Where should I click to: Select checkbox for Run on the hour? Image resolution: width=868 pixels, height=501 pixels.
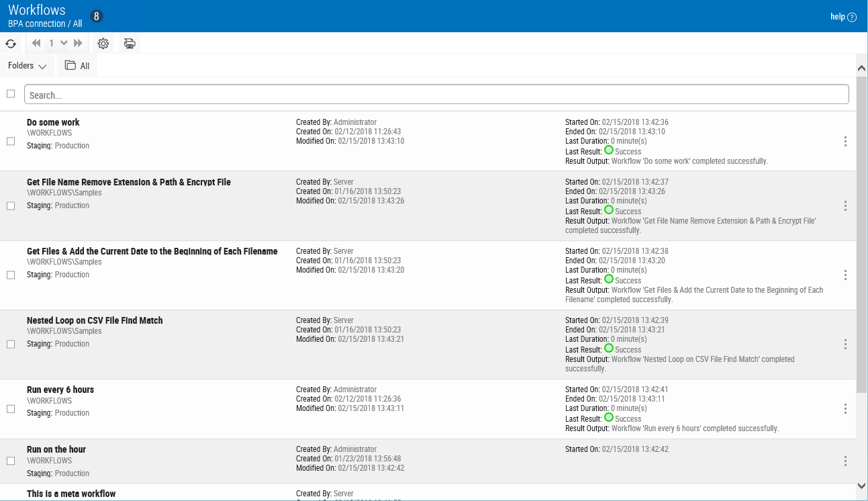(x=11, y=461)
